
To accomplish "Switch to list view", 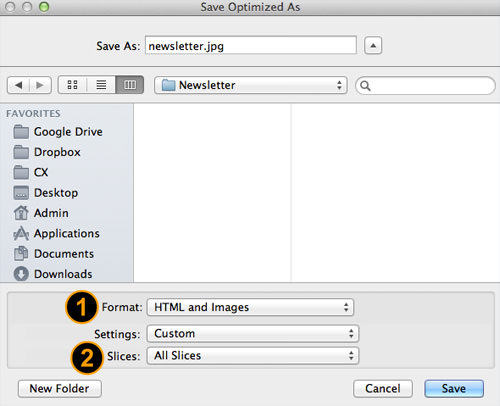I will (101, 85).
